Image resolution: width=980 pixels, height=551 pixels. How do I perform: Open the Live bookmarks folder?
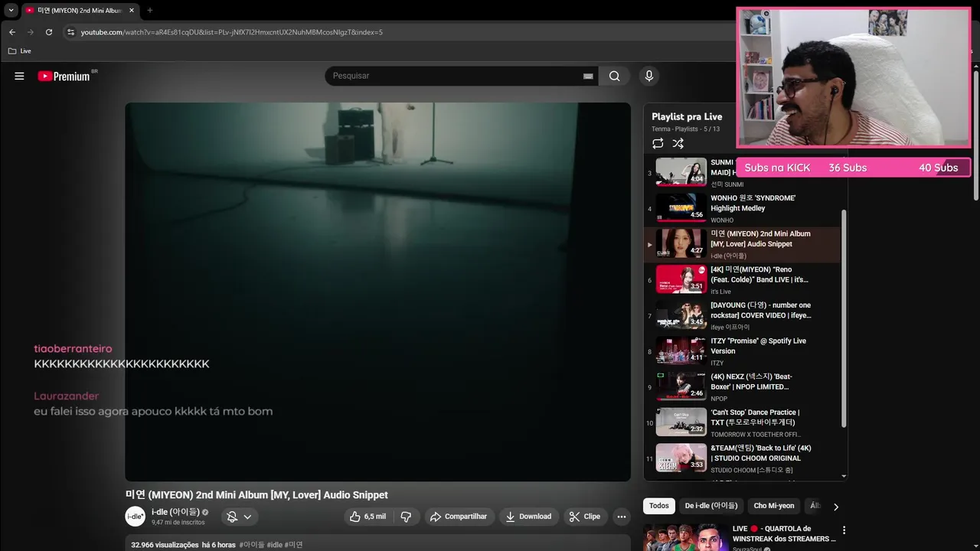click(x=20, y=51)
